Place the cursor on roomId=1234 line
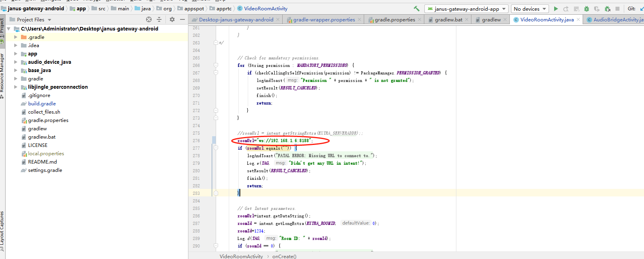 point(251,231)
